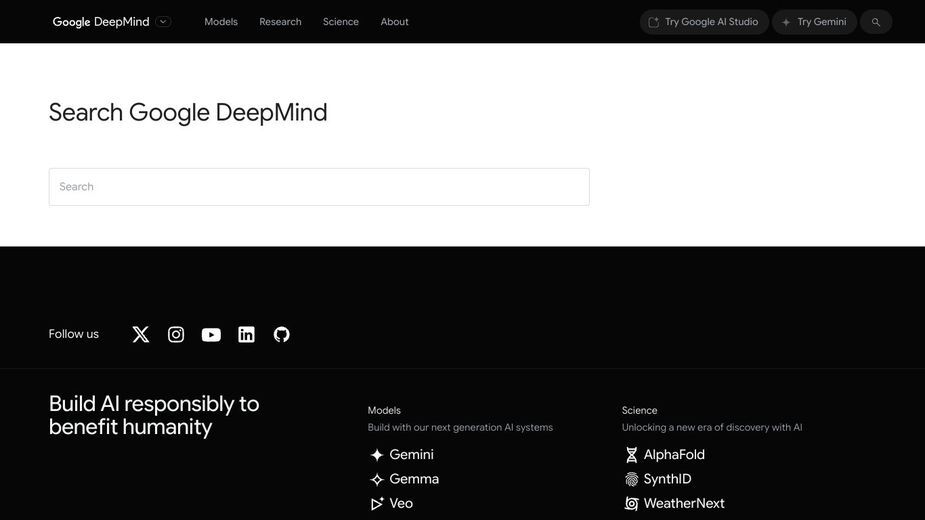The height and width of the screenshot is (520, 925).
Task: Click the Gemini sparkle icon in footer
Action: click(x=377, y=455)
